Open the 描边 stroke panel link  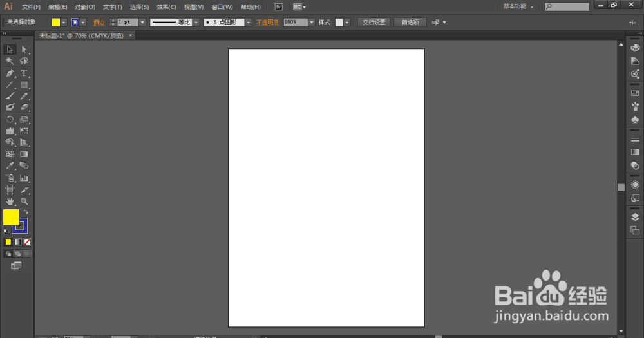(x=99, y=23)
